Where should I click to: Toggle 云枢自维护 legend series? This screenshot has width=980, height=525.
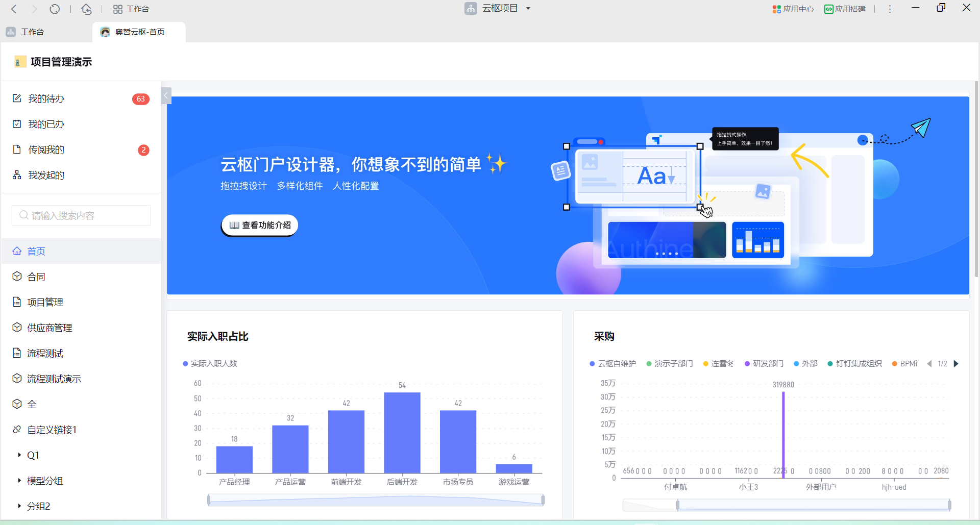pos(612,364)
